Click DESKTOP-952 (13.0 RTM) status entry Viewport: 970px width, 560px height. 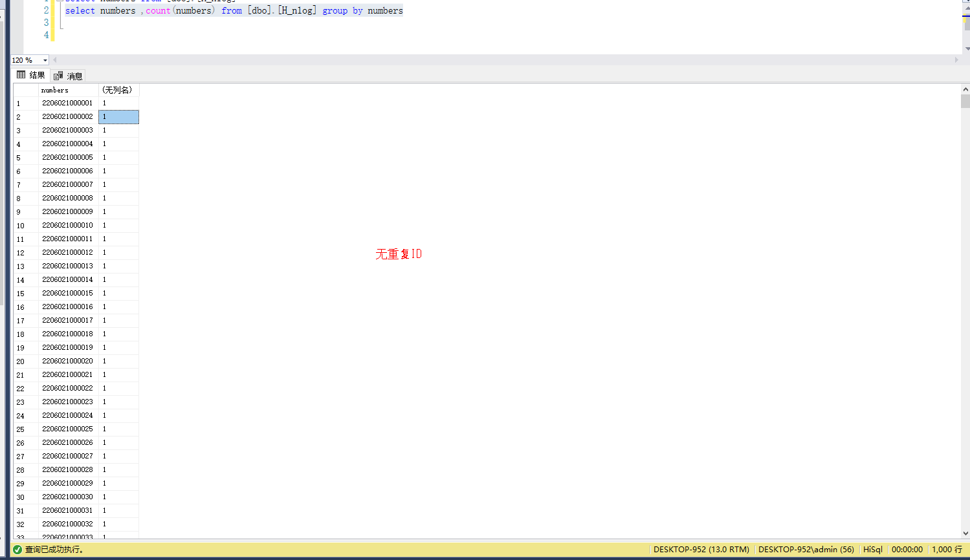701,550
